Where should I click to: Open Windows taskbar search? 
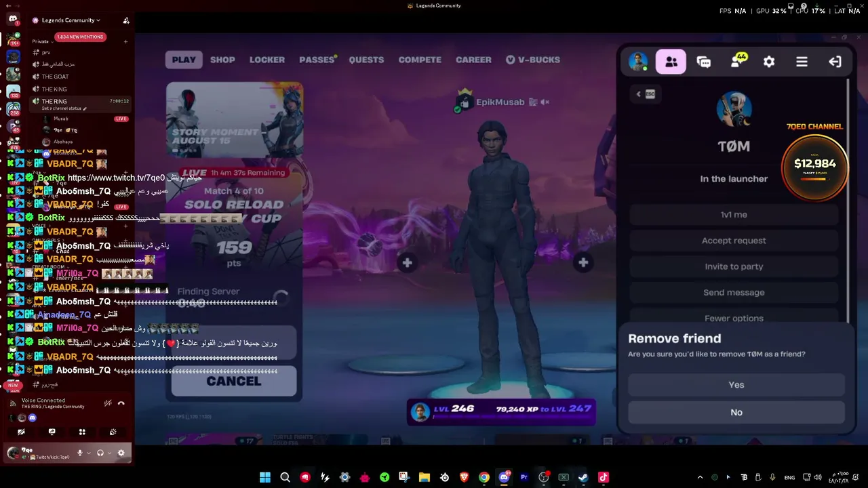point(285,477)
